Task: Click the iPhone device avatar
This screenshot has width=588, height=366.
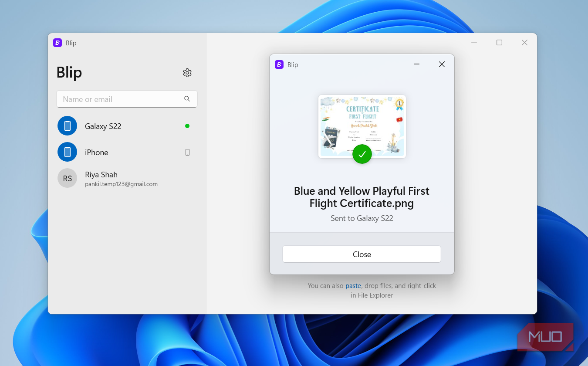Action: tap(67, 152)
